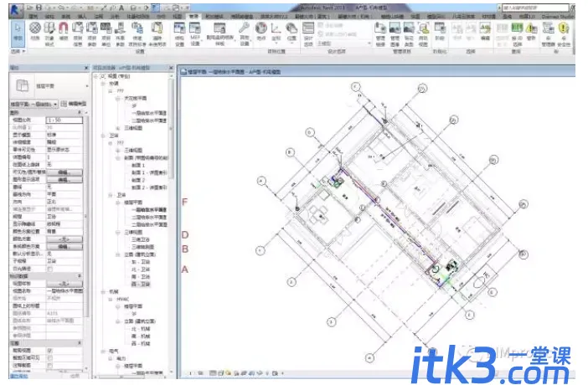Switch to the 注释 ribbon tab
This screenshot has height=385, width=588.
98,17
